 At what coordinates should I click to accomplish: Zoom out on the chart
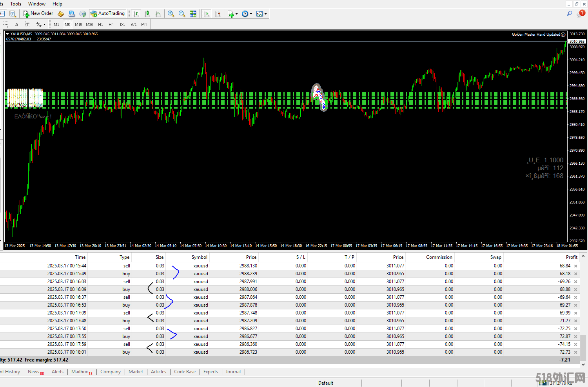point(182,14)
